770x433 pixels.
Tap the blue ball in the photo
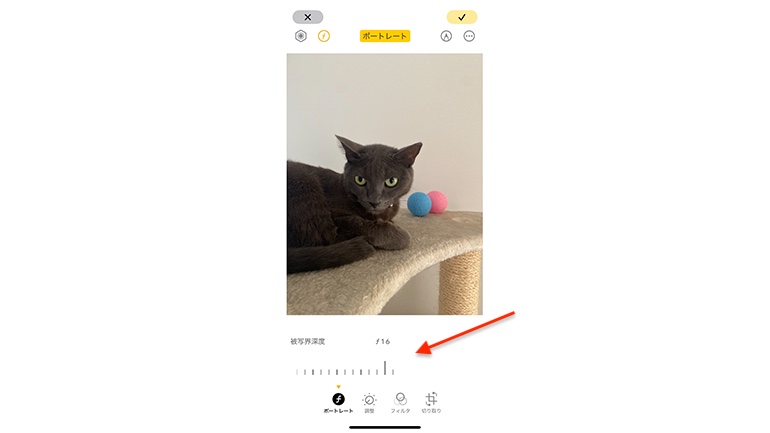click(419, 204)
